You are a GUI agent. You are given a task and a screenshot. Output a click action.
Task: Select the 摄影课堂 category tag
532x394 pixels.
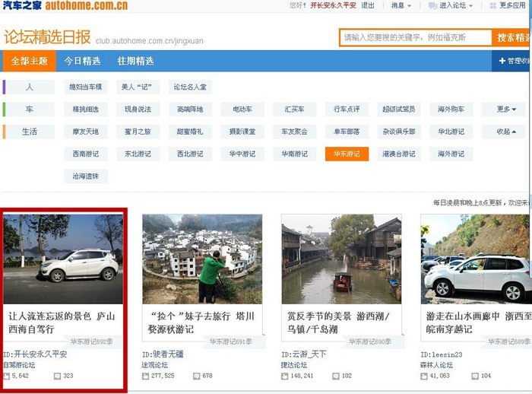click(242, 132)
